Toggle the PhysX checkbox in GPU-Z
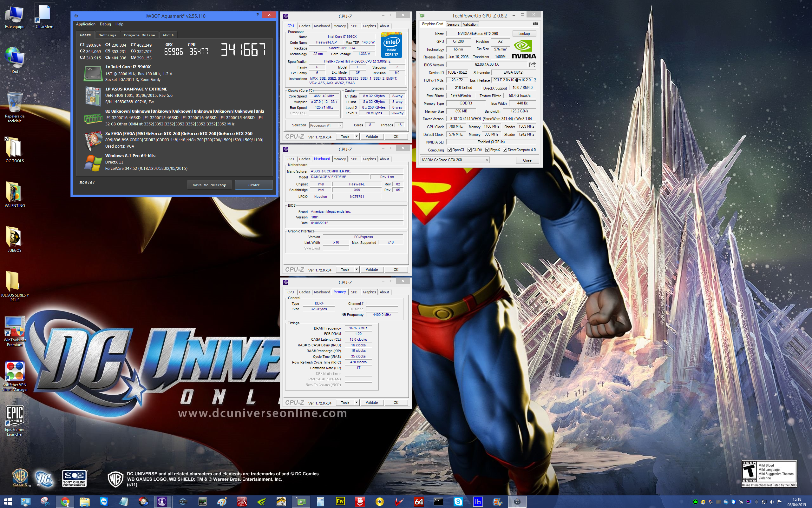Screen dimensions: 812x508 tap(487, 150)
